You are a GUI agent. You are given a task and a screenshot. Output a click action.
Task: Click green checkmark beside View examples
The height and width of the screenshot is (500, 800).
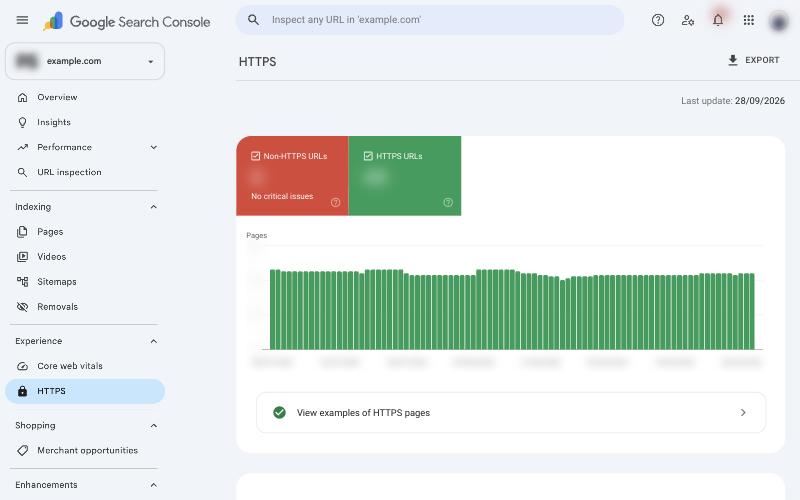pyautogui.click(x=279, y=412)
